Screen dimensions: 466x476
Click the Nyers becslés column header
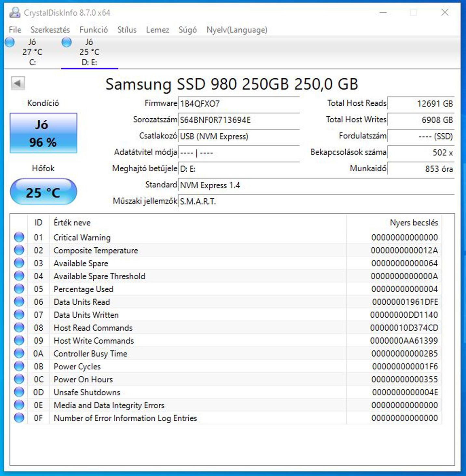coord(394,223)
